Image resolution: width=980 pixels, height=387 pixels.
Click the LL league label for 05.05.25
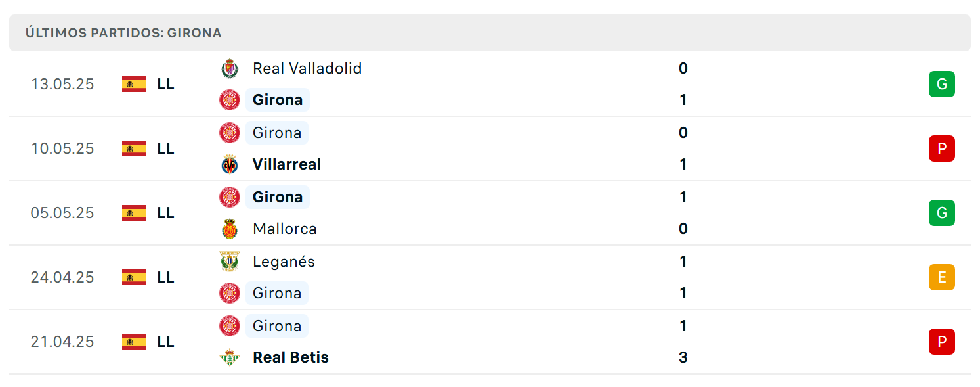(166, 213)
